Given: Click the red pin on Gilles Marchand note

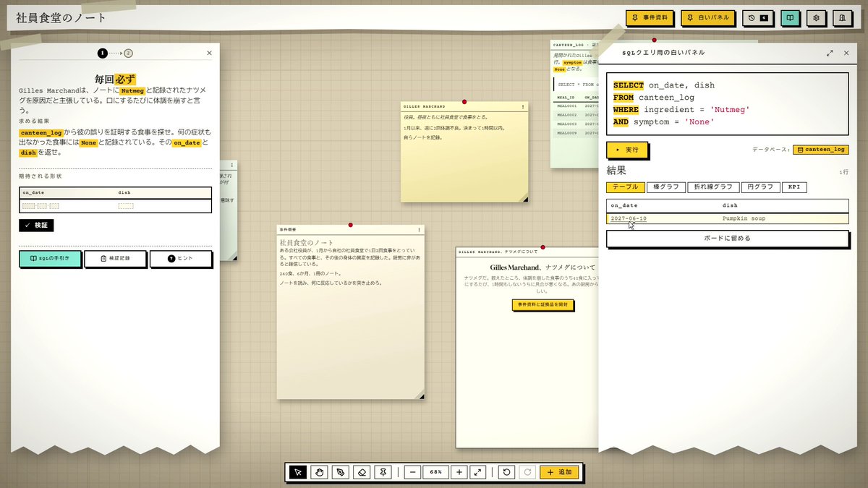Looking at the screenshot, I should coord(464,102).
